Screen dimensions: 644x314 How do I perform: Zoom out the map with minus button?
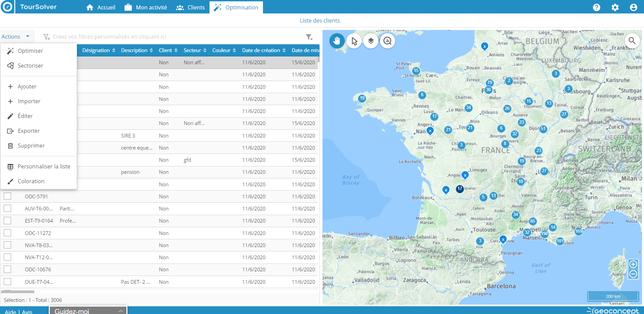pos(633,274)
